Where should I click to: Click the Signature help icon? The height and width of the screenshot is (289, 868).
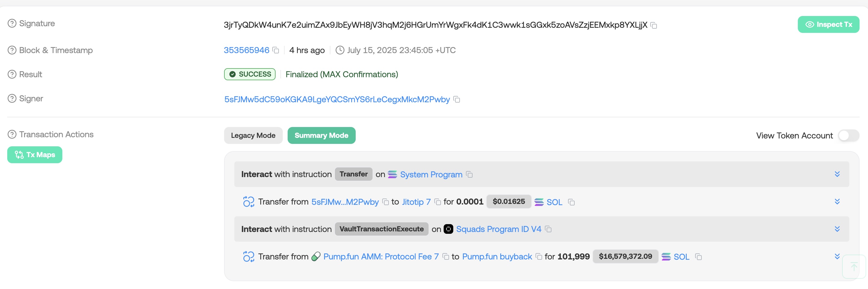[12, 23]
